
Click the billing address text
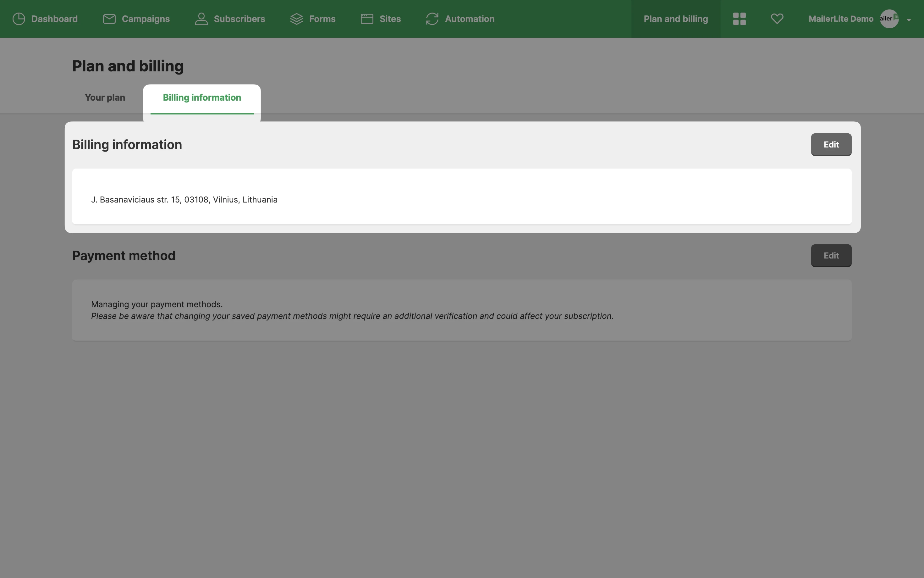(x=184, y=200)
